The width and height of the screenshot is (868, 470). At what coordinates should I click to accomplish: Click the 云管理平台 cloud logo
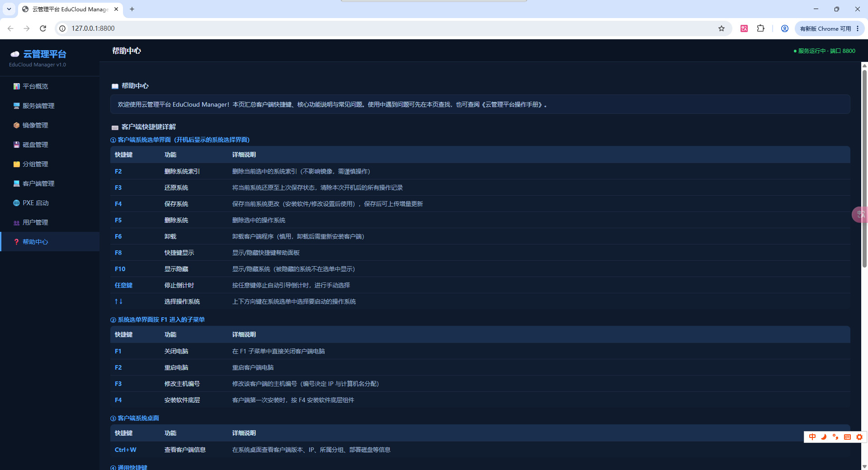[15, 54]
